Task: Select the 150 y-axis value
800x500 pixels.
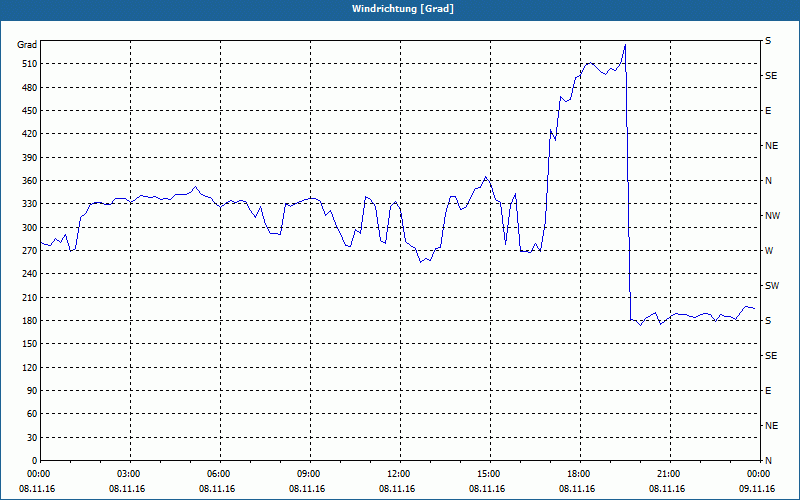Action: 30,344
